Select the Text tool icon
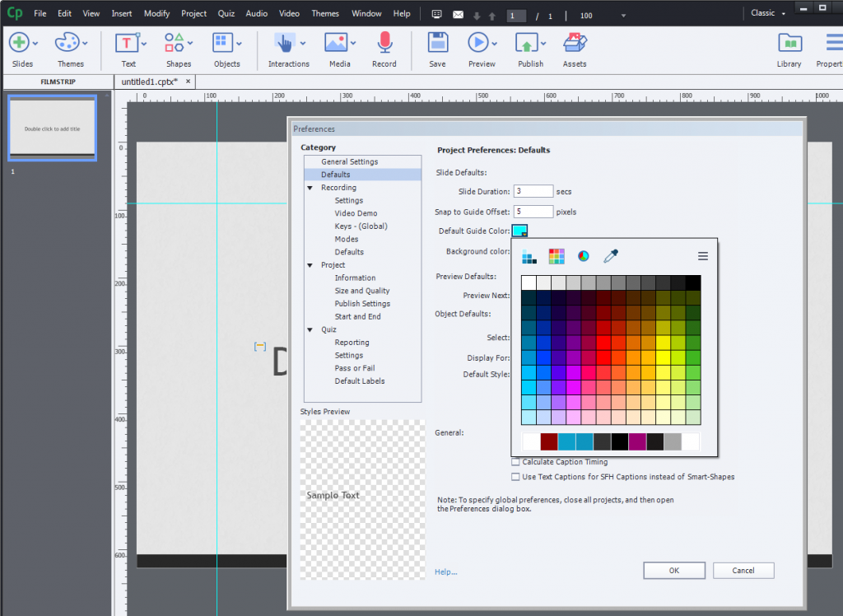 127,43
